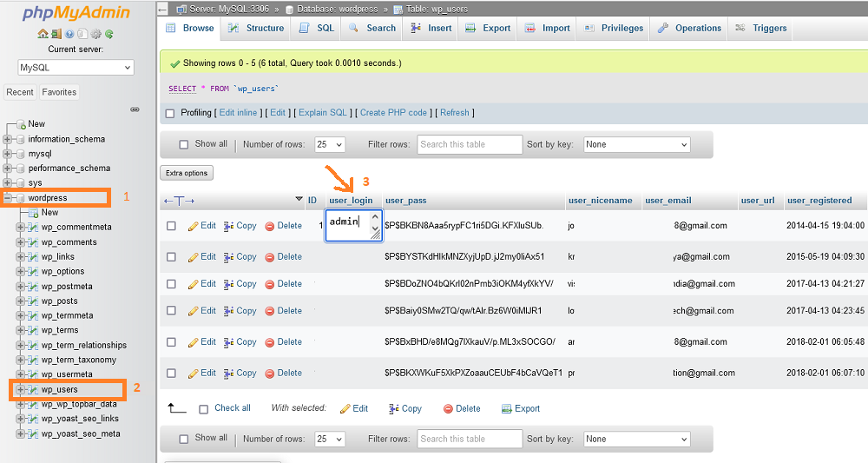Viewport: 868px width, 463px height.
Task: Open navigation panel settings gear icon
Action: 95,34
